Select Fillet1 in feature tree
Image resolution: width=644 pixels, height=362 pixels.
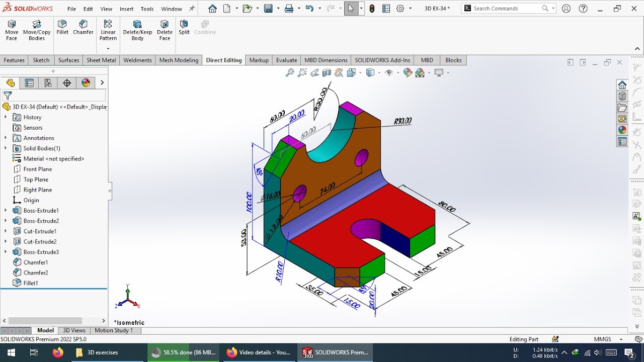tap(31, 283)
